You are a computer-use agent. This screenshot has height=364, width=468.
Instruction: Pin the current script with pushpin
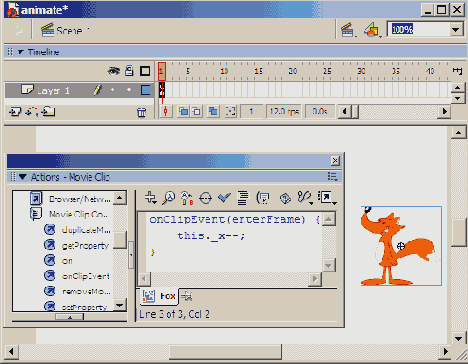pyautogui.click(x=187, y=296)
